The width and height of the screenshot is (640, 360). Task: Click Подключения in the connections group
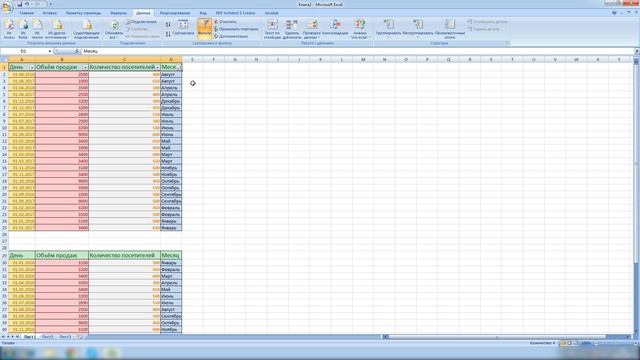(141, 22)
